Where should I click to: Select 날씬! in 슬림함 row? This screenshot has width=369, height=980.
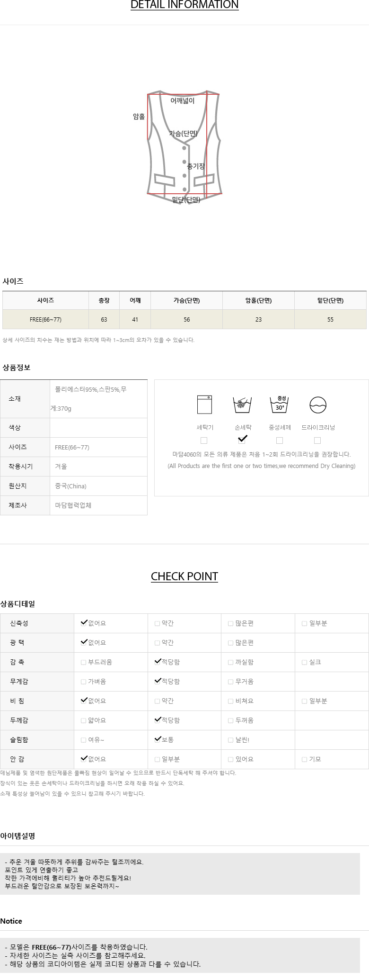(x=231, y=740)
